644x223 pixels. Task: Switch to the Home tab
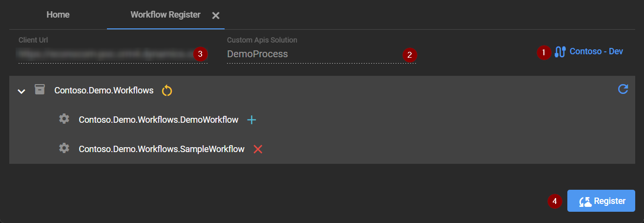coord(58,15)
